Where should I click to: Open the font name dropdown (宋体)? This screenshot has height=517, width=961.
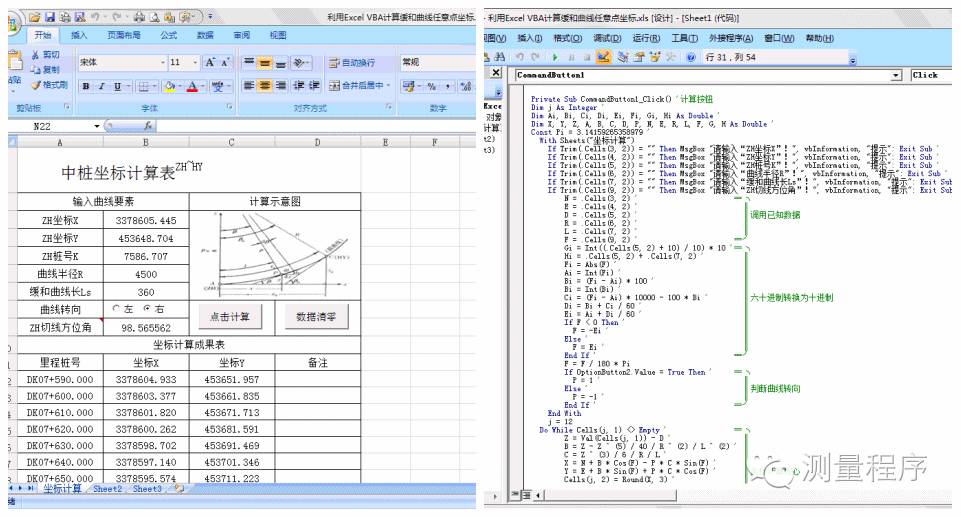pyautogui.click(x=163, y=62)
